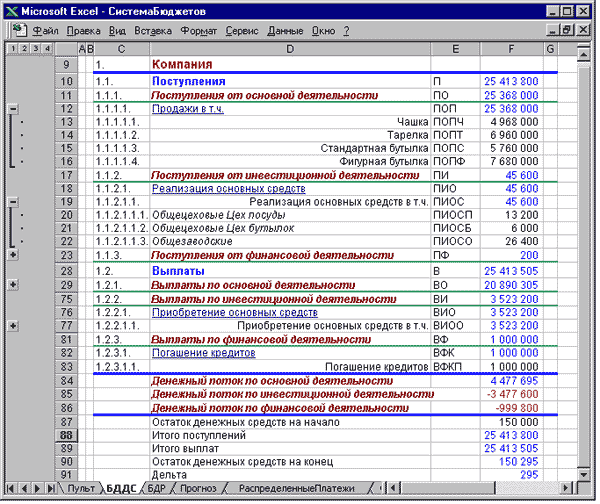The height and width of the screenshot is (504, 600).
Task: Show outline level 2
Action: (x=24, y=49)
